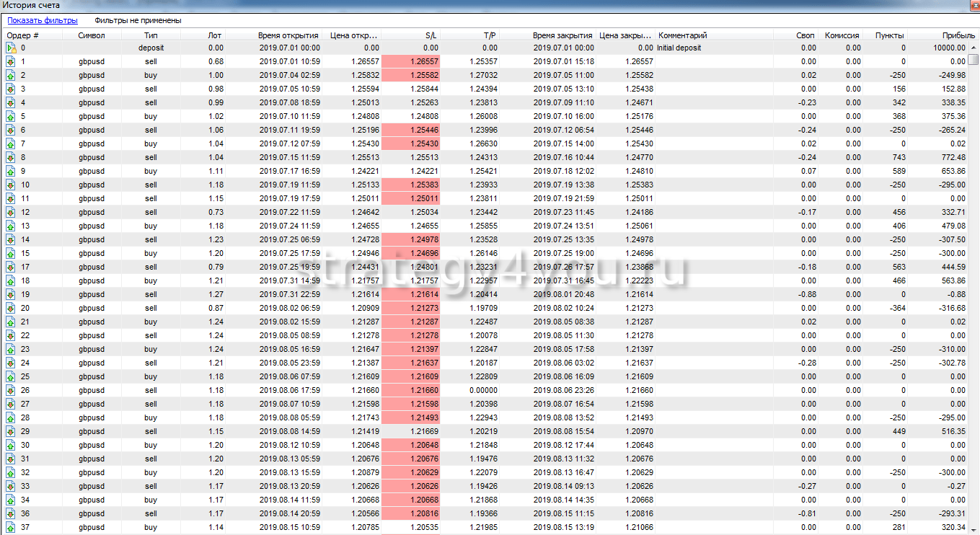Click the sell icon for order 1
The image size is (980, 535).
11,62
